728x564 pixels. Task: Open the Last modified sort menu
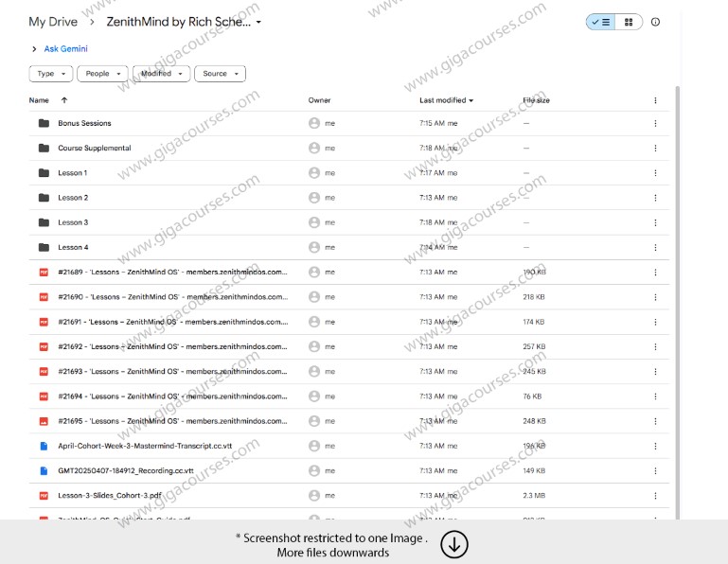(447, 100)
